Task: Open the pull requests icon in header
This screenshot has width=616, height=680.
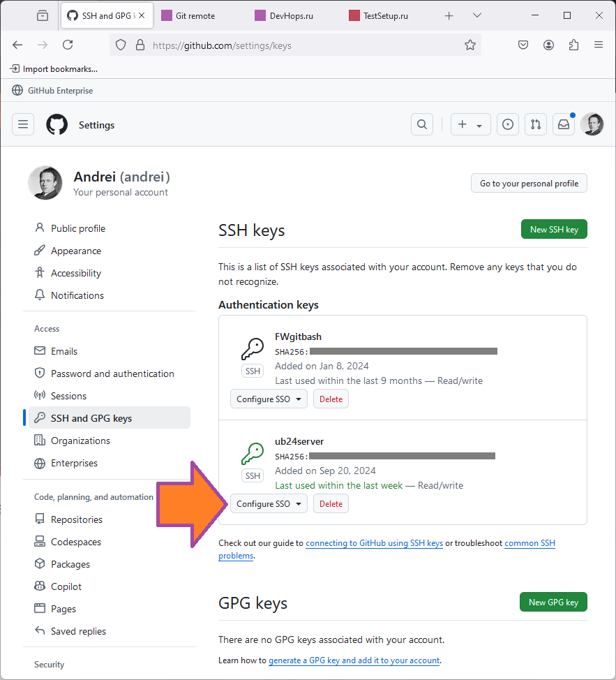Action: (x=536, y=124)
